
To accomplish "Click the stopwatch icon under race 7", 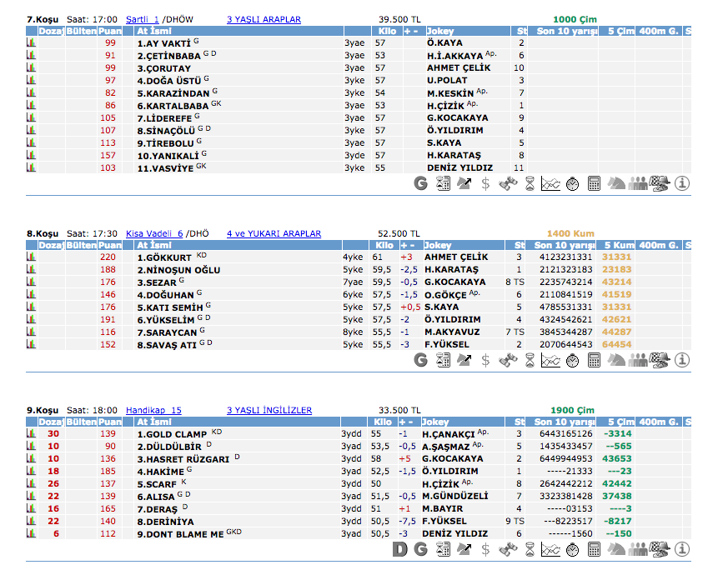I will tap(572, 184).
